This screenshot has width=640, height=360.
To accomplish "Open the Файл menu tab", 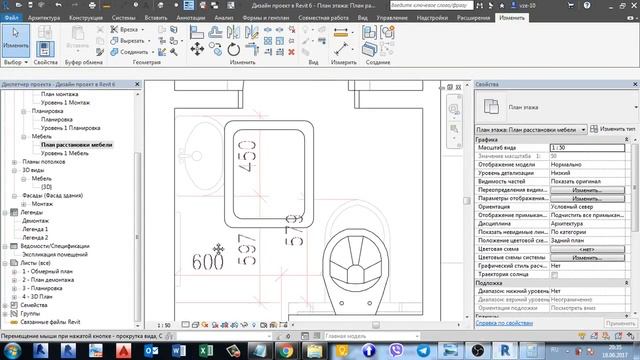I will 11,18.
